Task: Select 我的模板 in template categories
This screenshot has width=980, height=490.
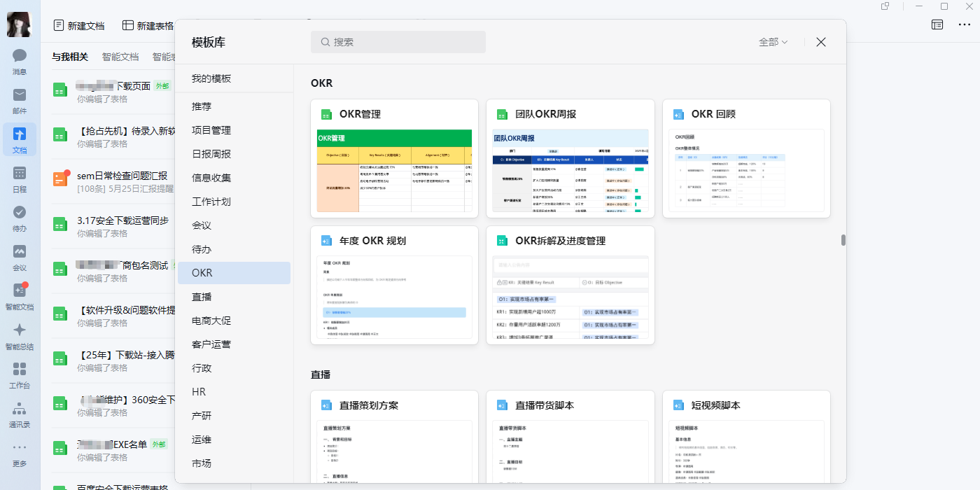Action: [234, 78]
